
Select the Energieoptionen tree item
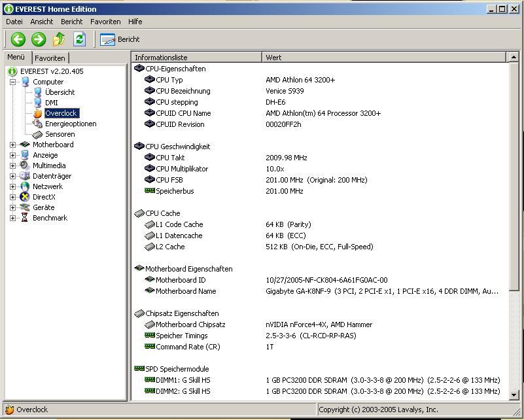pyautogui.click(x=71, y=124)
